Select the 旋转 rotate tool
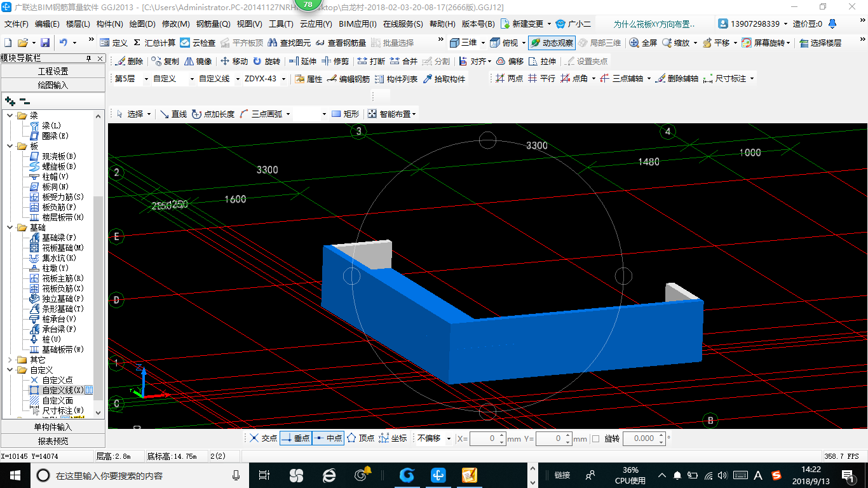Screen dimensions: 868x488 266,61
